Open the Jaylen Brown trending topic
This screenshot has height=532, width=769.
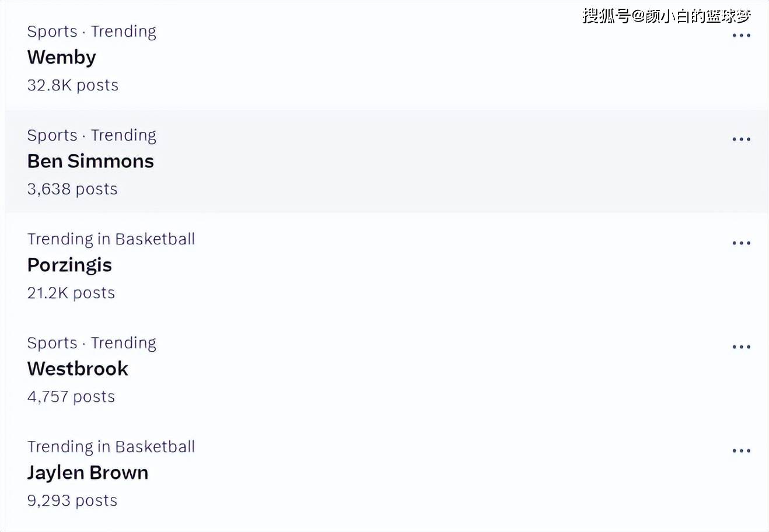tap(88, 473)
